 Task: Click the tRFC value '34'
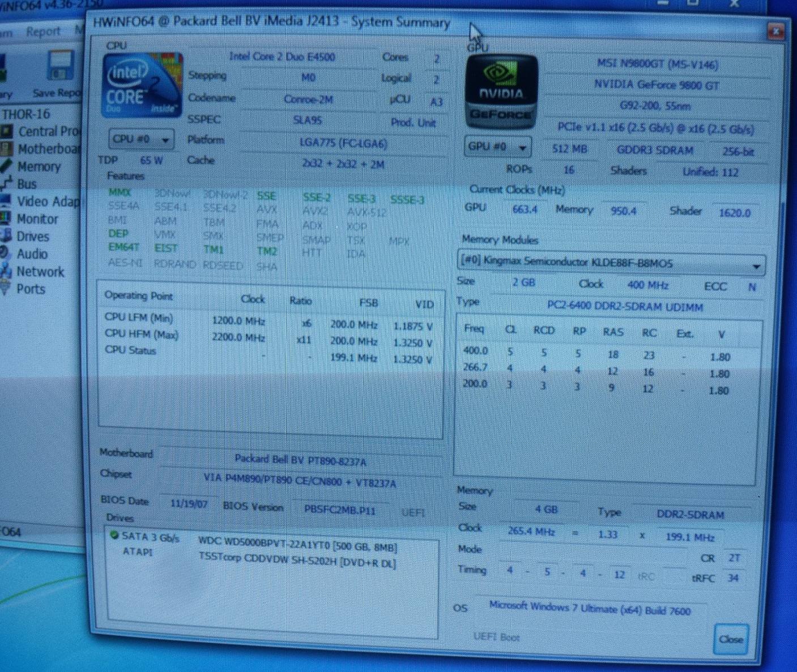pos(733,578)
